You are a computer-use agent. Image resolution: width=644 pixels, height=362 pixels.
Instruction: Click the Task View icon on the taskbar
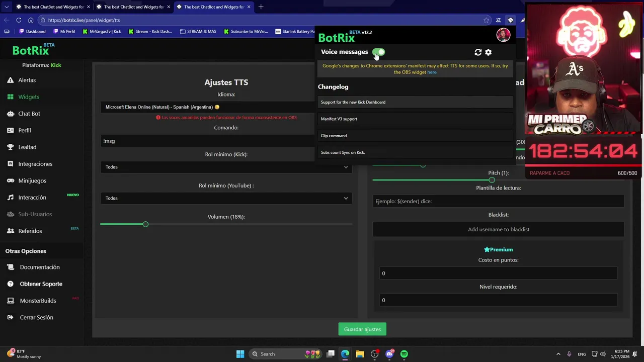331,354
